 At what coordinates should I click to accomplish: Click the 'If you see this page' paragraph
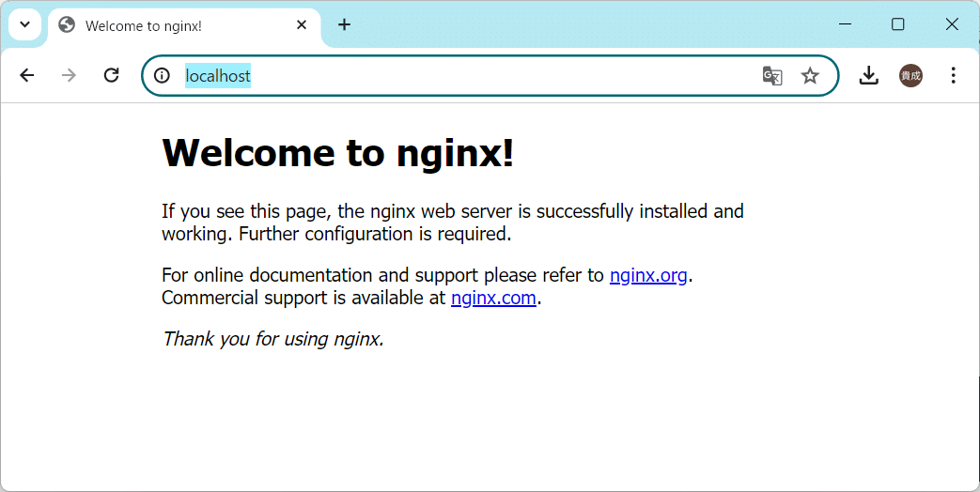click(453, 223)
